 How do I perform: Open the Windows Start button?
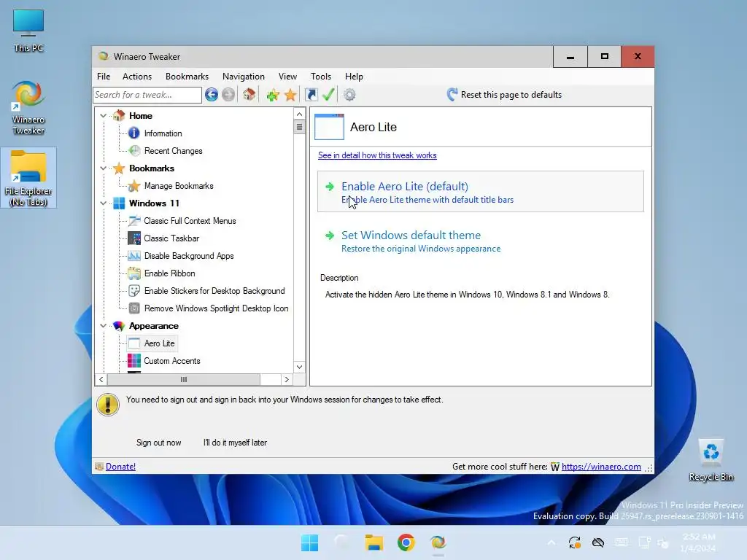tap(309, 542)
